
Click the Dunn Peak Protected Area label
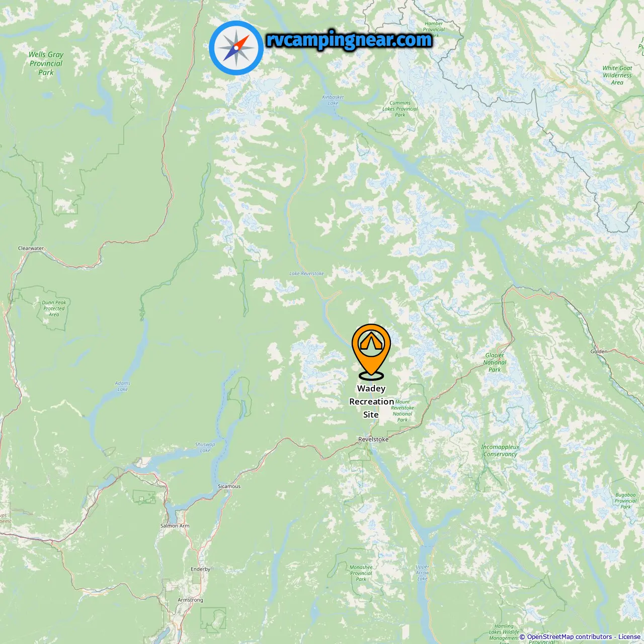click(x=54, y=308)
